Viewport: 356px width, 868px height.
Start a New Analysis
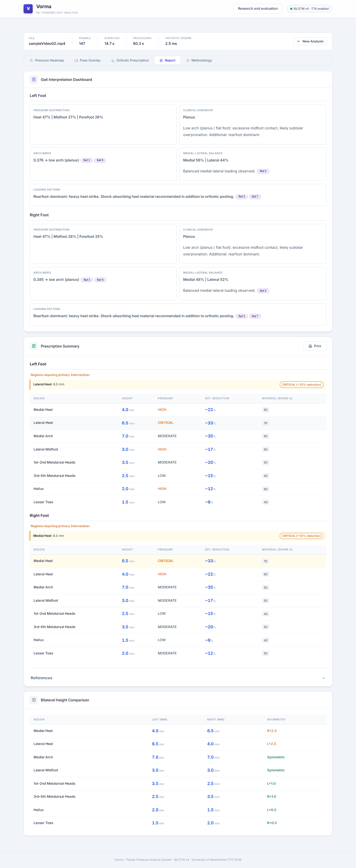point(310,42)
